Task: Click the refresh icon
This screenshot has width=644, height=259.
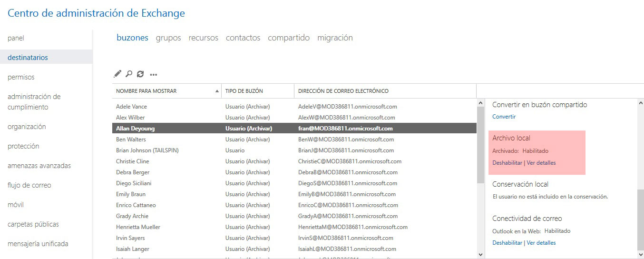Action: [x=140, y=74]
